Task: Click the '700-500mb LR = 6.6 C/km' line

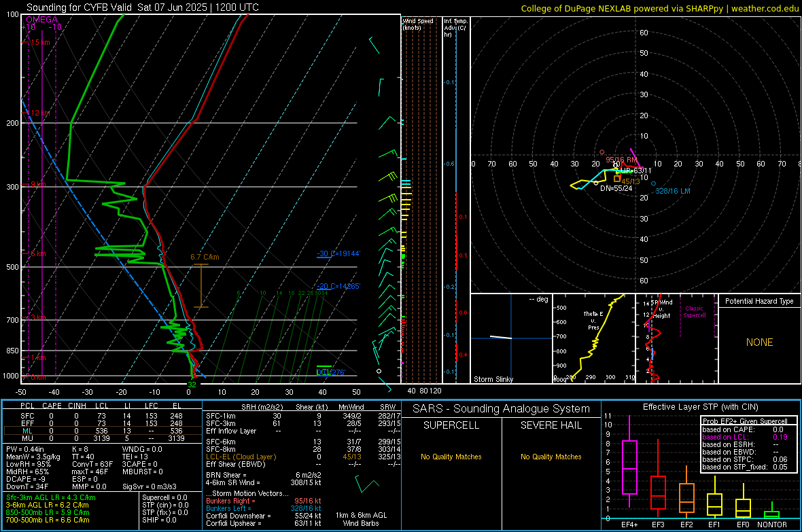Action: (x=48, y=520)
